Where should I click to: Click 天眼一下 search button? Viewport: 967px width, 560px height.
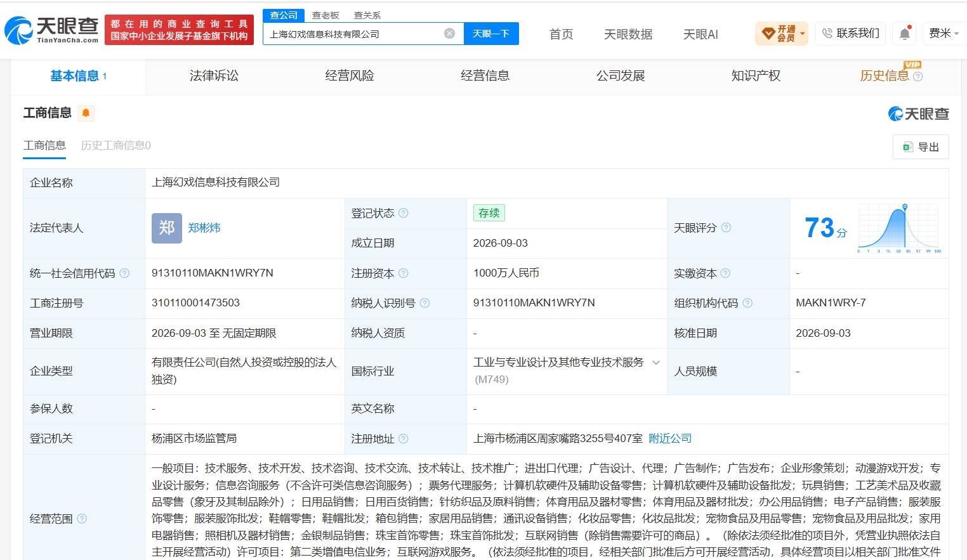pos(491,34)
